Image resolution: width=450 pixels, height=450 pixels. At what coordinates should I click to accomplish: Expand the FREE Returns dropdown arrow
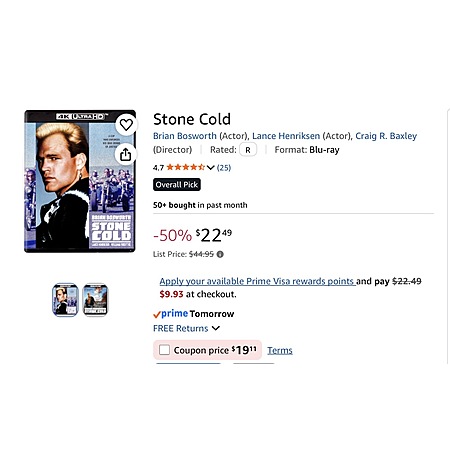pyautogui.click(x=216, y=328)
